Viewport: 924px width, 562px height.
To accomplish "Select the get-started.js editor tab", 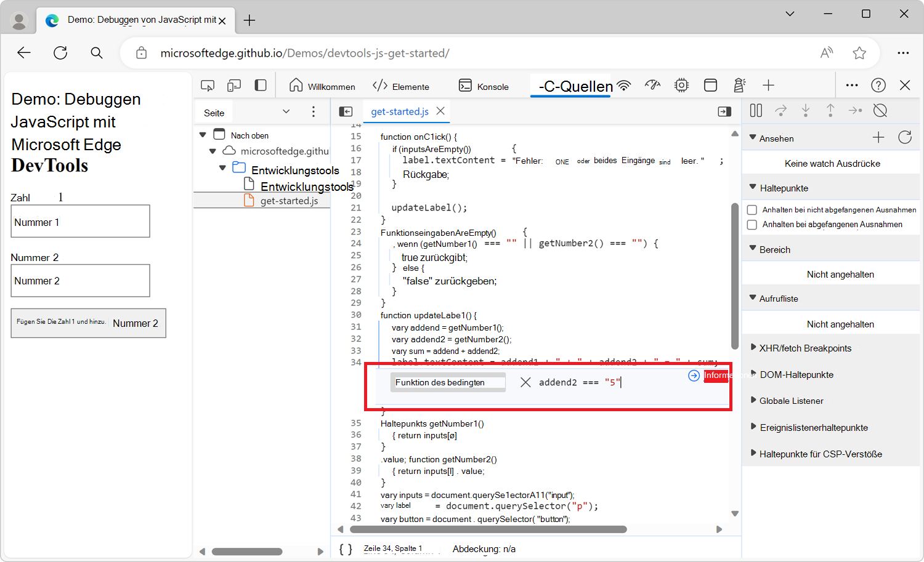I will pyautogui.click(x=400, y=111).
